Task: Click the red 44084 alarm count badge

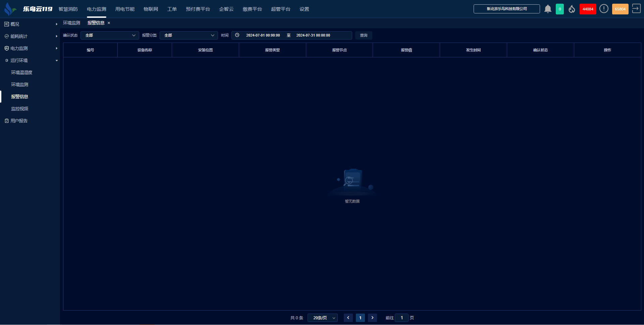Action: [588, 9]
